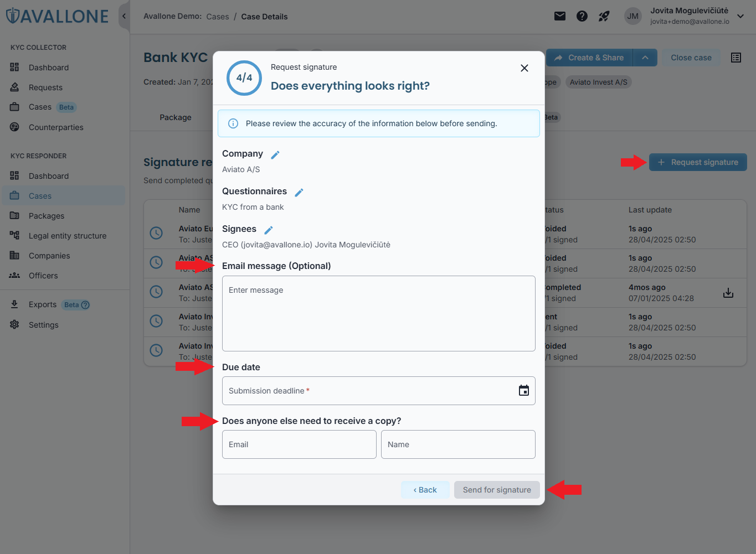The height and width of the screenshot is (554, 756).
Task: Download the completed signature request
Action: pos(728,293)
